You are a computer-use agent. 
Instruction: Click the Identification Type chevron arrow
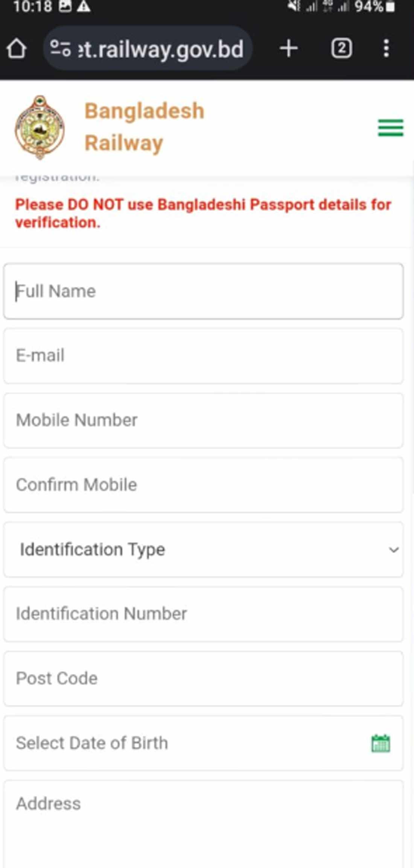click(x=394, y=550)
